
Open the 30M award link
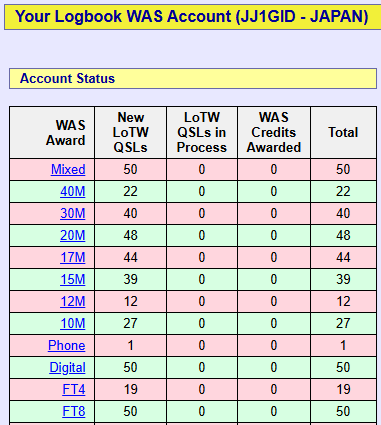point(73,213)
